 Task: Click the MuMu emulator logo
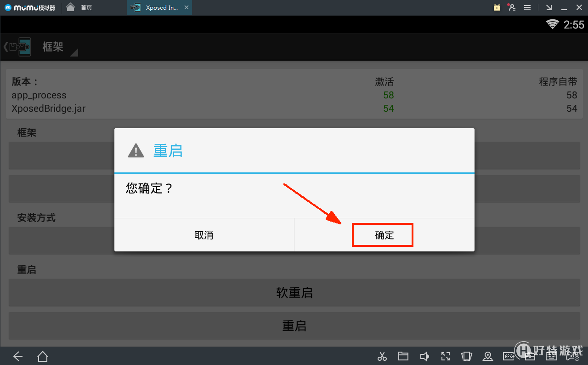(30, 7)
